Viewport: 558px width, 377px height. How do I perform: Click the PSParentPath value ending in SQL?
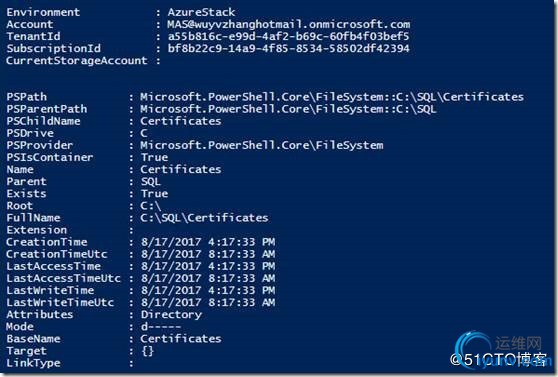tap(288, 109)
